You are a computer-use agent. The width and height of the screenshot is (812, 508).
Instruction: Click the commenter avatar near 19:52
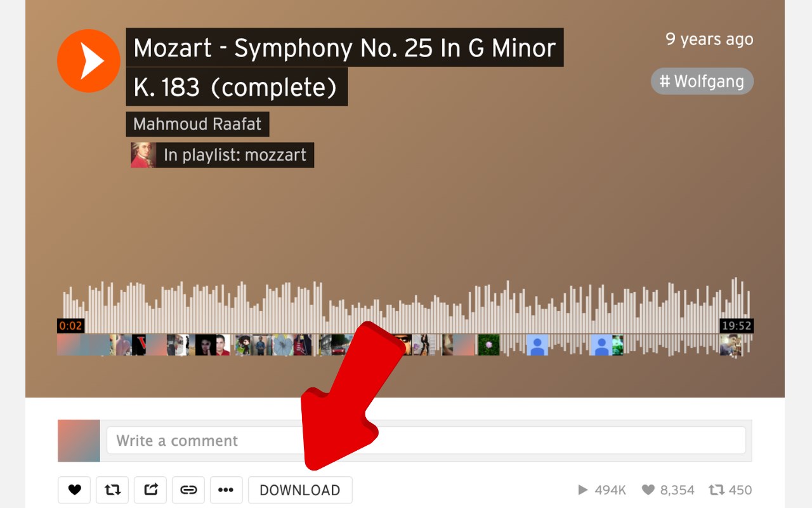tap(730, 345)
